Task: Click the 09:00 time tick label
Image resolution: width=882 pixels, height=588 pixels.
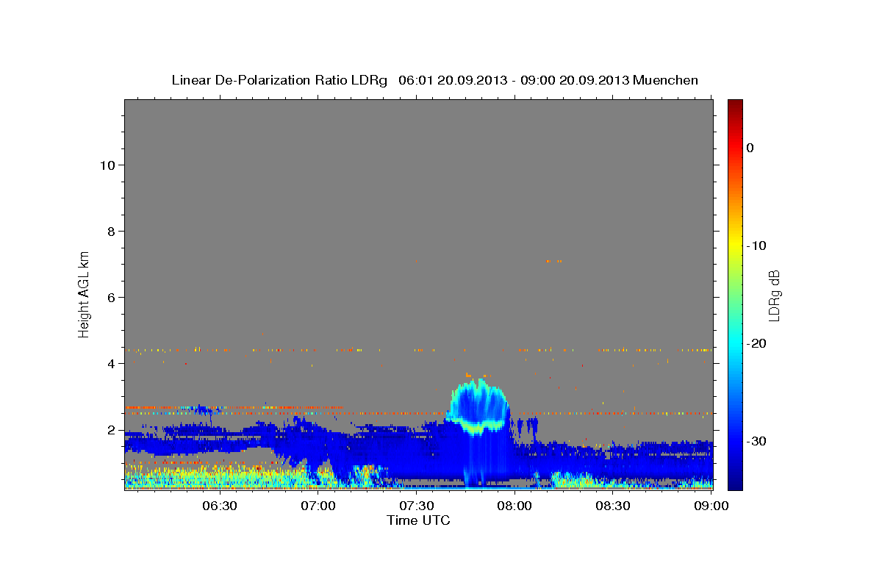Action: click(x=711, y=506)
